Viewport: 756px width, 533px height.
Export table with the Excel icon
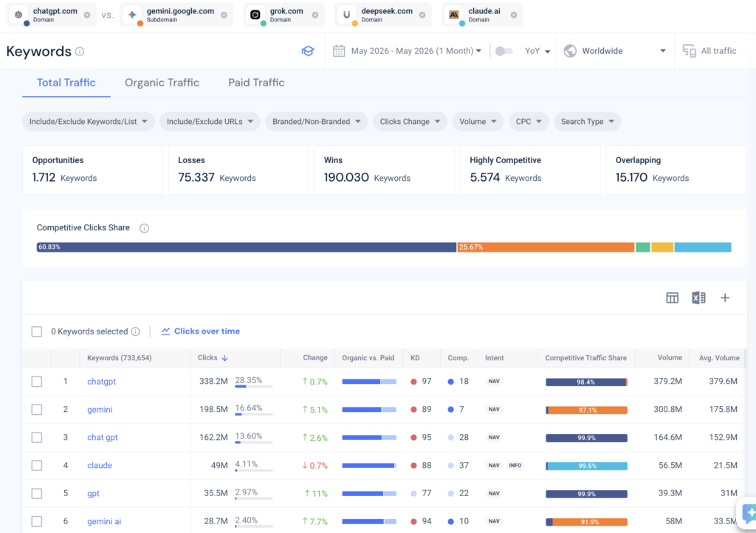pyautogui.click(x=698, y=298)
